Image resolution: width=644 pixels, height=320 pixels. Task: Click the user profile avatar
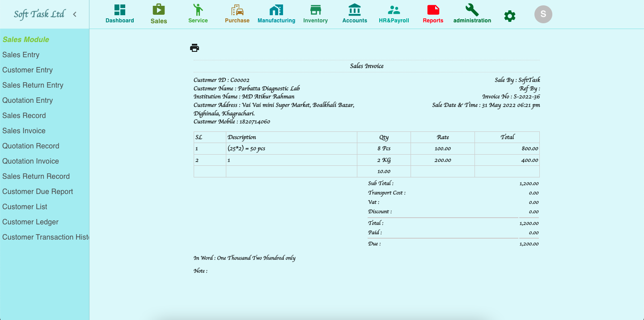pyautogui.click(x=543, y=14)
